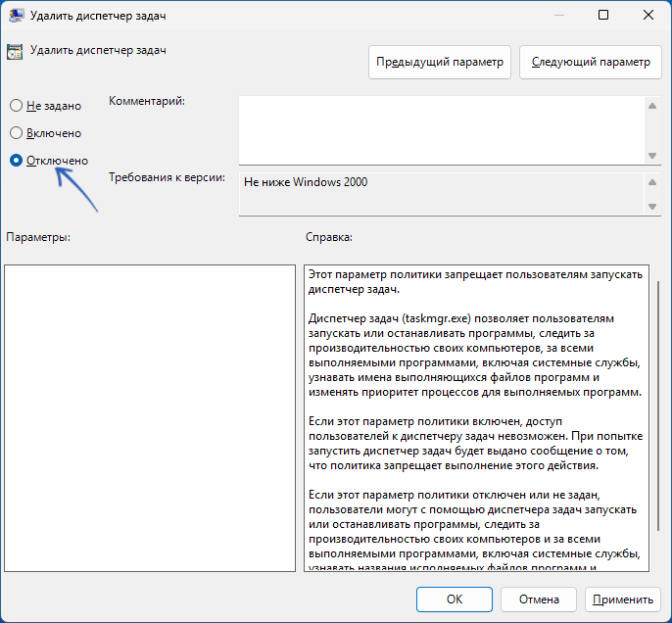
Task: Close the 'Удалить диспетчер задач' window
Action: [x=648, y=15]
